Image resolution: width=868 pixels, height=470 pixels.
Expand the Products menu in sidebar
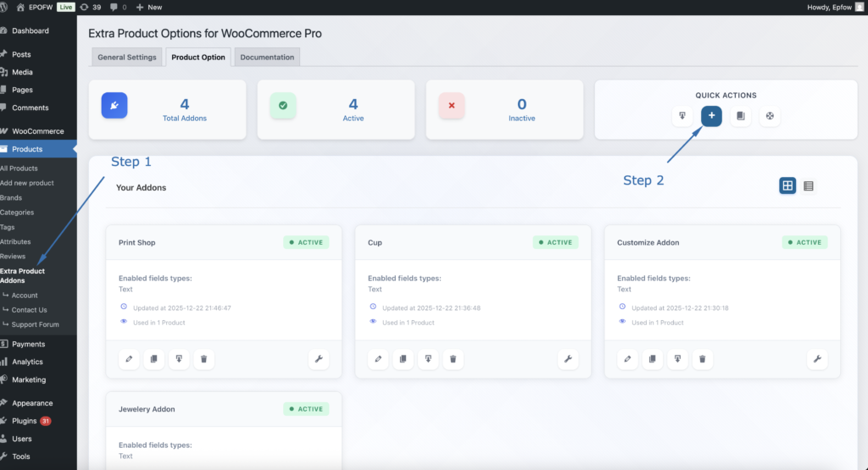click(28, 149)
